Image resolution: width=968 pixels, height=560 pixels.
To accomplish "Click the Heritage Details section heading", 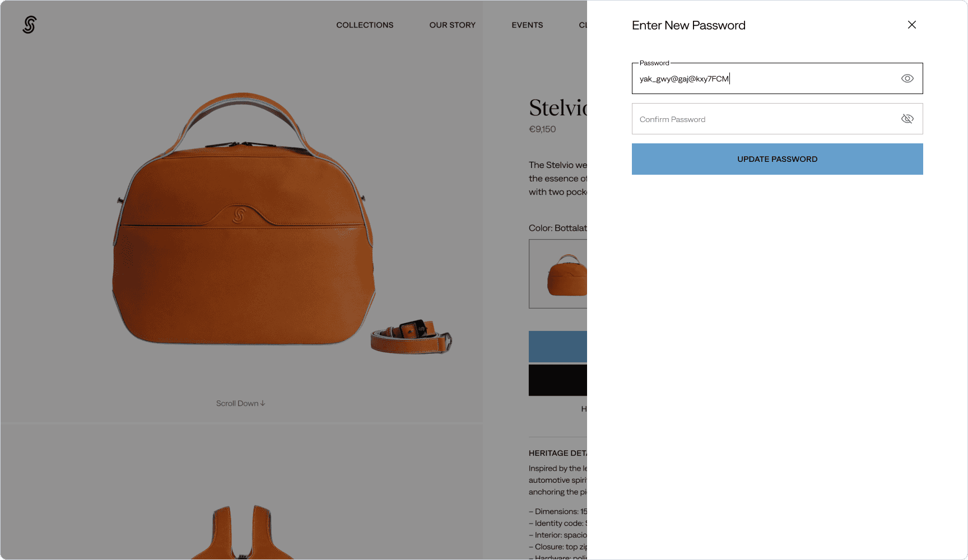I will [x=558, y=453].
